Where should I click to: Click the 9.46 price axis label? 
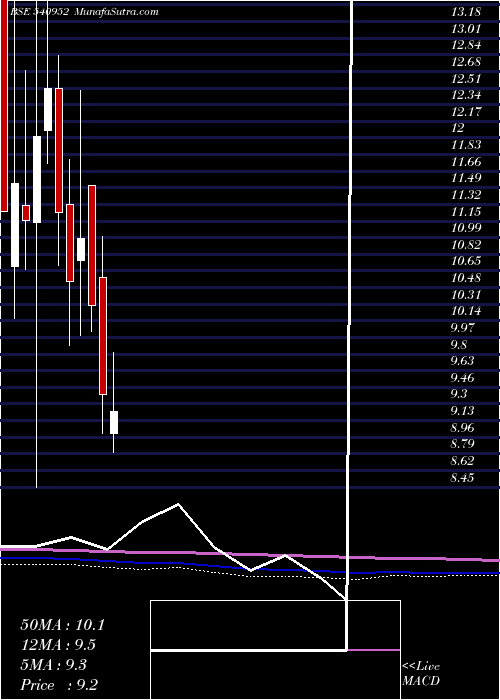(462, 378)
